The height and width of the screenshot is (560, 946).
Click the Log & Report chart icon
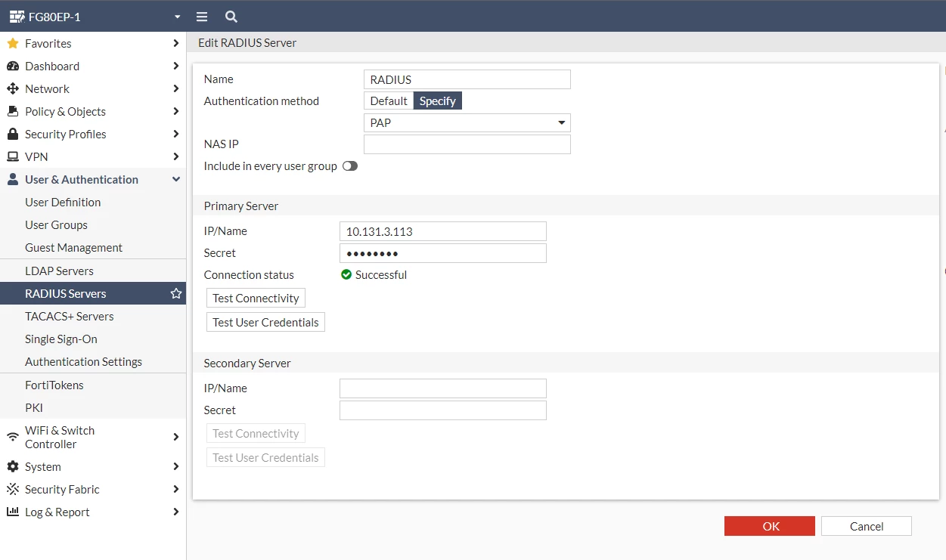[13, 512]
